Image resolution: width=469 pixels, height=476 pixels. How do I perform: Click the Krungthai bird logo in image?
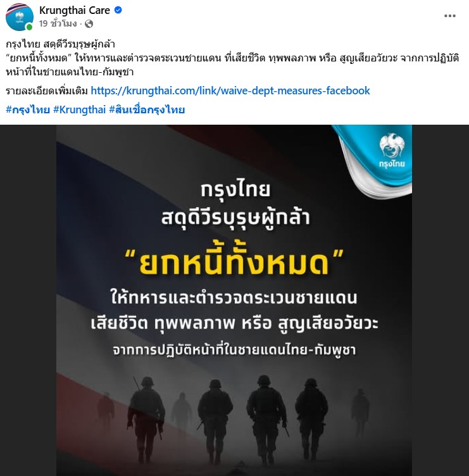pos(392,151)
